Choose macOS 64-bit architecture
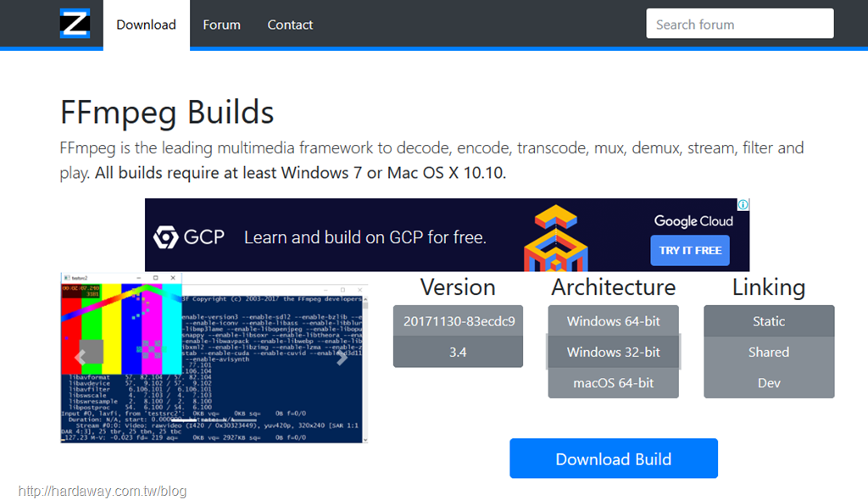The width and height of the screenshot is (868, 500). pos(614,383)
